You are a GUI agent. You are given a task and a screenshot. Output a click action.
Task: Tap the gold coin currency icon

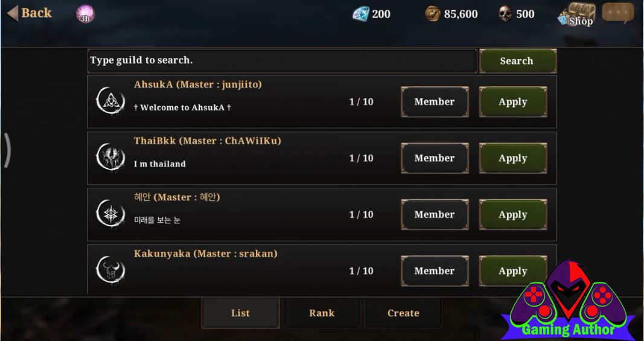pyautogui.click(x=433, y=14)
